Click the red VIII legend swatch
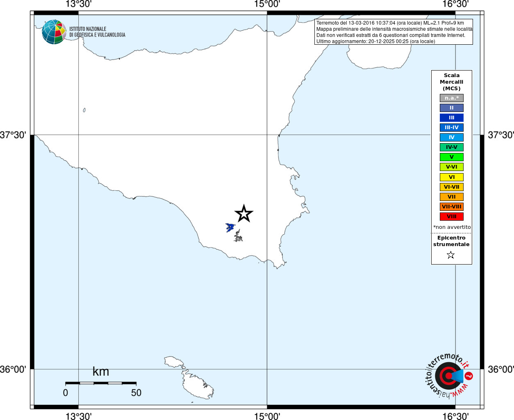 (x=451, y=217)
